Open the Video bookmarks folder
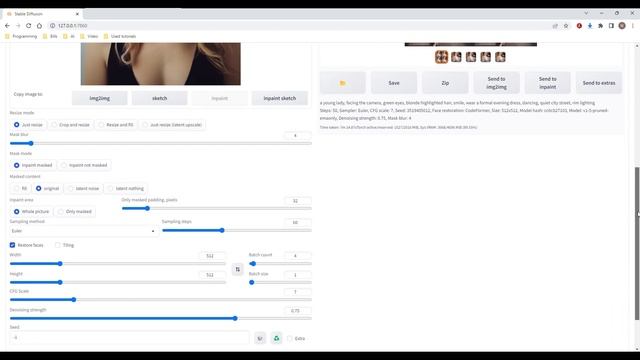 (x=89, y=36)
